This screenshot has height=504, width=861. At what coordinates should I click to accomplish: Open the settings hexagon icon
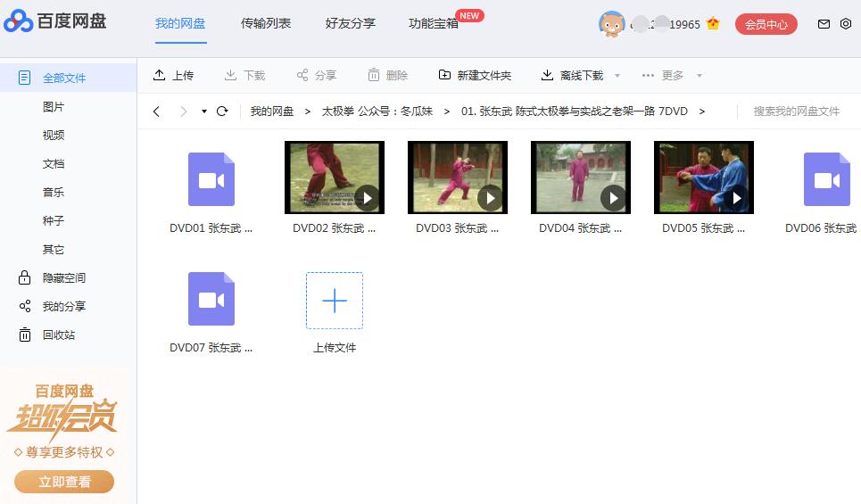(x=846, y=23)
